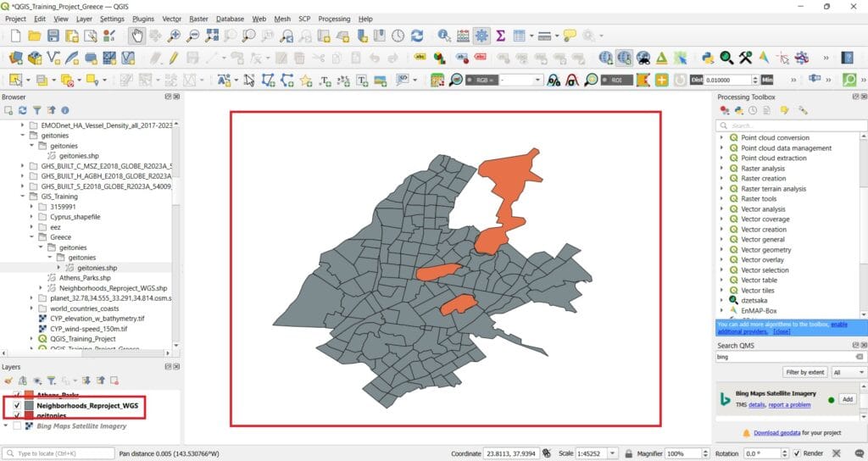
Task: Click the Coordinate field in status bar
Action: click(x=510, y=453)
